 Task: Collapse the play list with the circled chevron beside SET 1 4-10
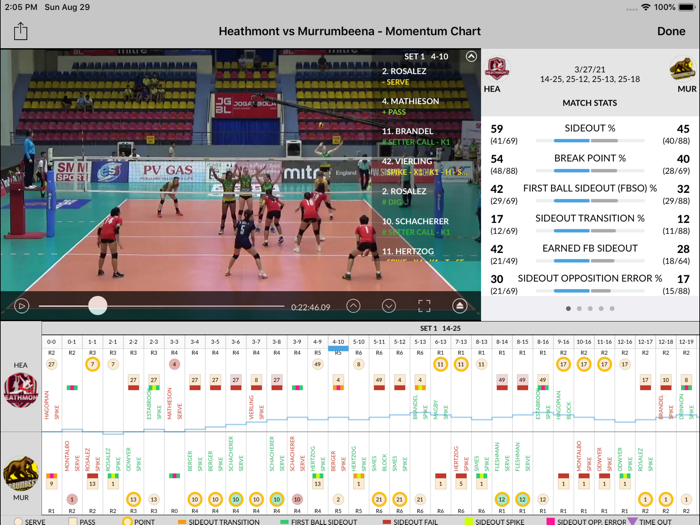[x=471, y=56]
